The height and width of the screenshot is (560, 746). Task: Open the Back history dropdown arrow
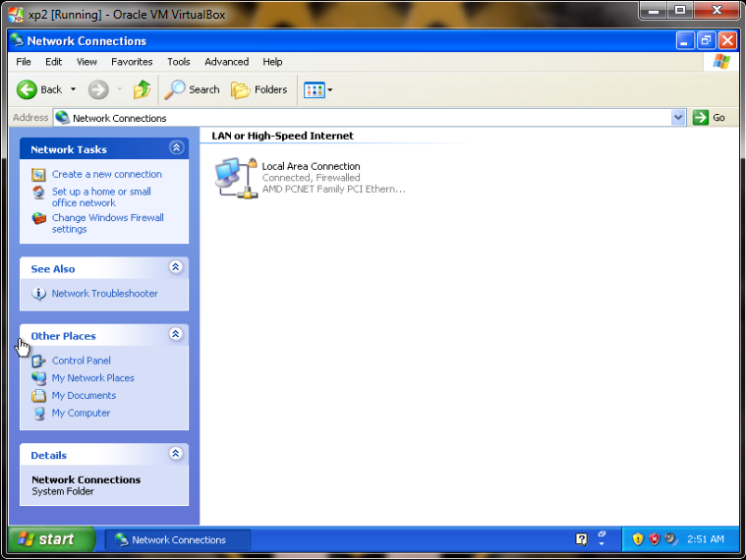point(74,88)
